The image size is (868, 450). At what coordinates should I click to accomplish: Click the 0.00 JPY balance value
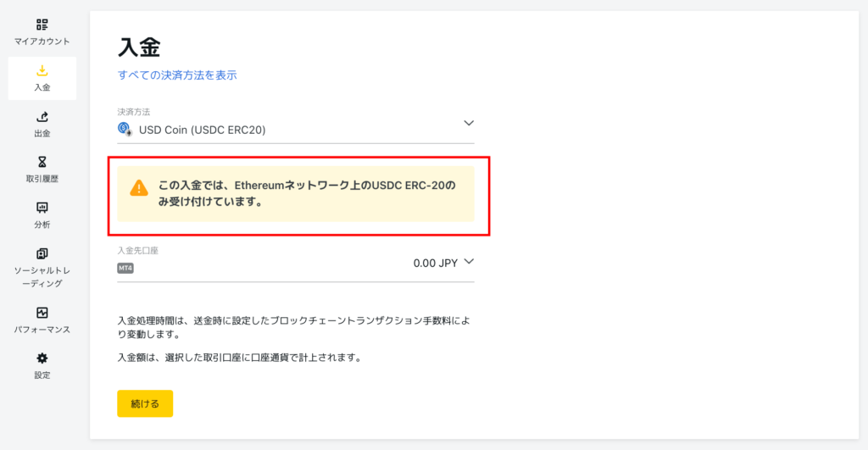436,264
